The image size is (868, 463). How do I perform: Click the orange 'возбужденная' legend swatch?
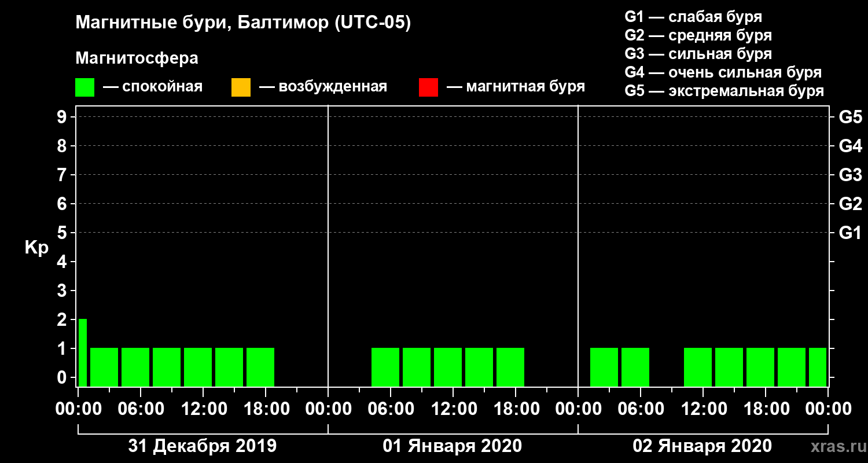241,87
